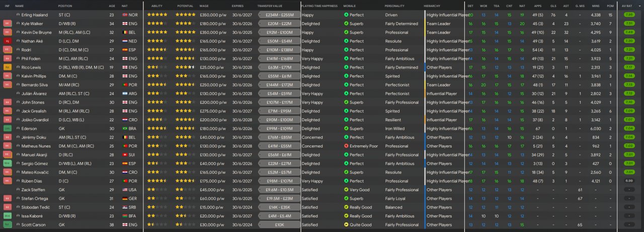Click Erling Haaland's current ability star rating

coord(157,15)
